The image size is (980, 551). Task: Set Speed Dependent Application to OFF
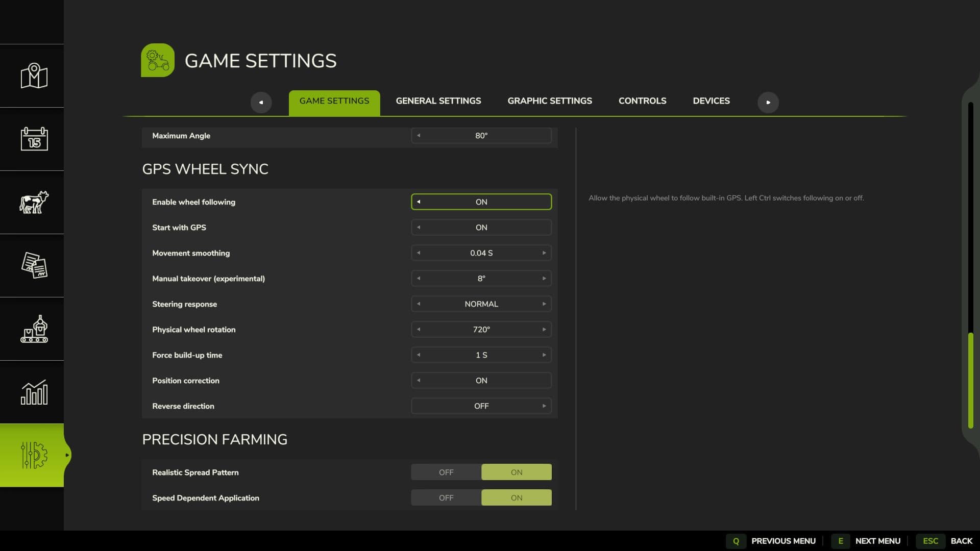tap(446, 497)
